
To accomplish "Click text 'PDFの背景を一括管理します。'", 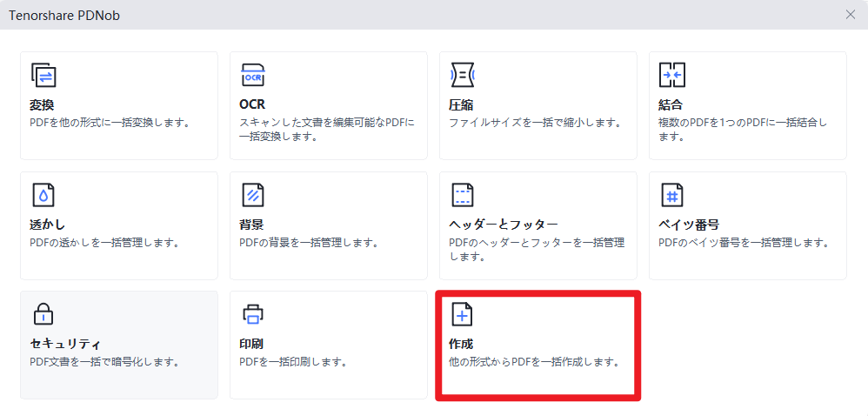I will pyautogui.click(x=309, y=243).
